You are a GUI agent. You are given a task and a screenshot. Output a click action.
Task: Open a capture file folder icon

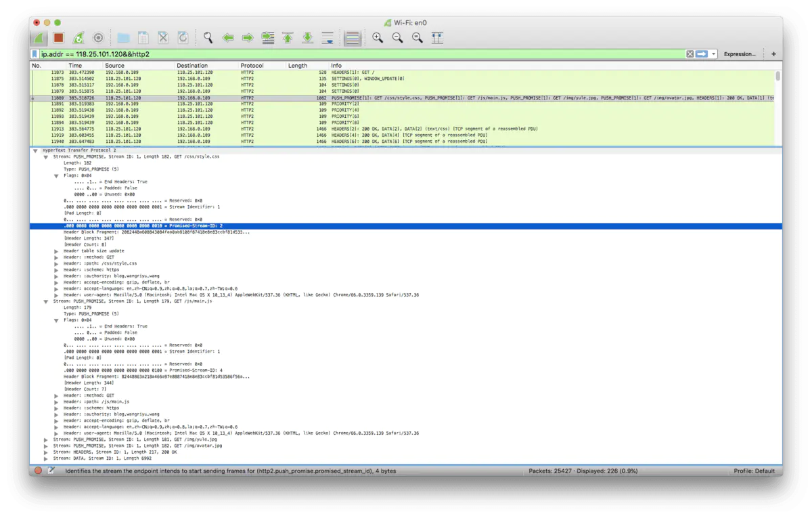(x=123, y=39)
